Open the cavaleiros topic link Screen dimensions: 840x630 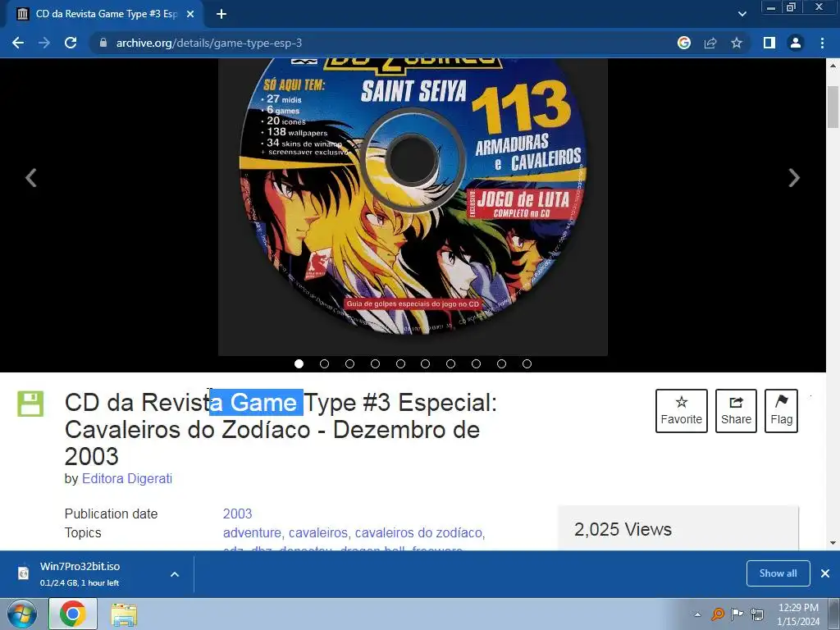pyautogui.click(x=318, y=533)
